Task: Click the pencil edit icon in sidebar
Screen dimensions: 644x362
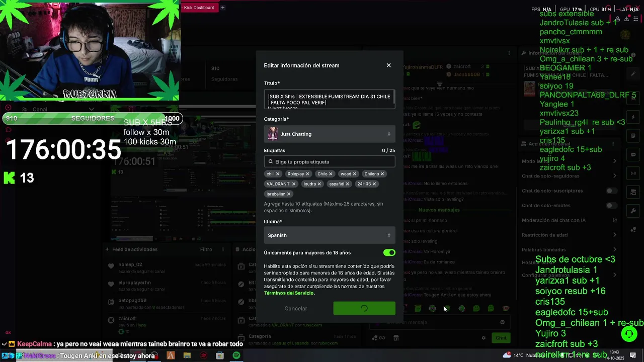Action: 633,74
